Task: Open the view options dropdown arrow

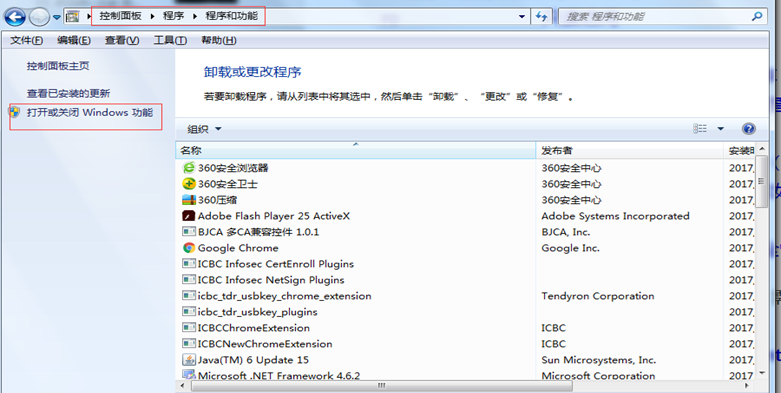Action: [720, 129]
